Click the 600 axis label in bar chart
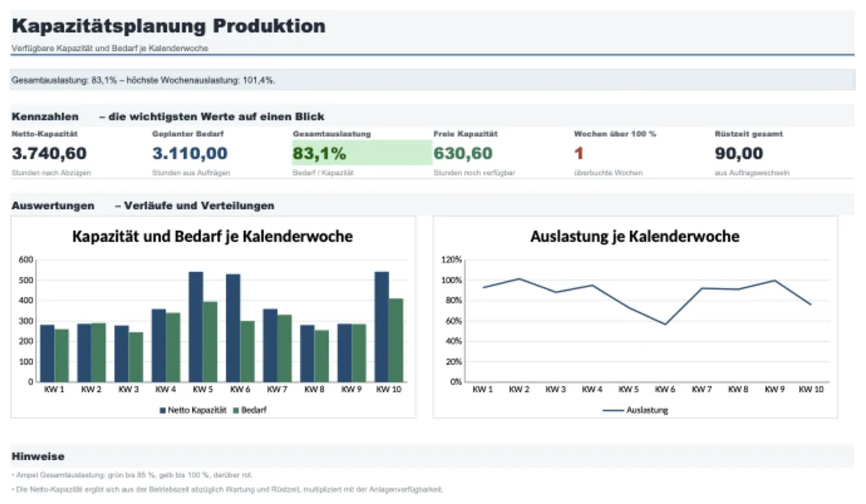Screen dimensions: 866x504 [26, 260]
